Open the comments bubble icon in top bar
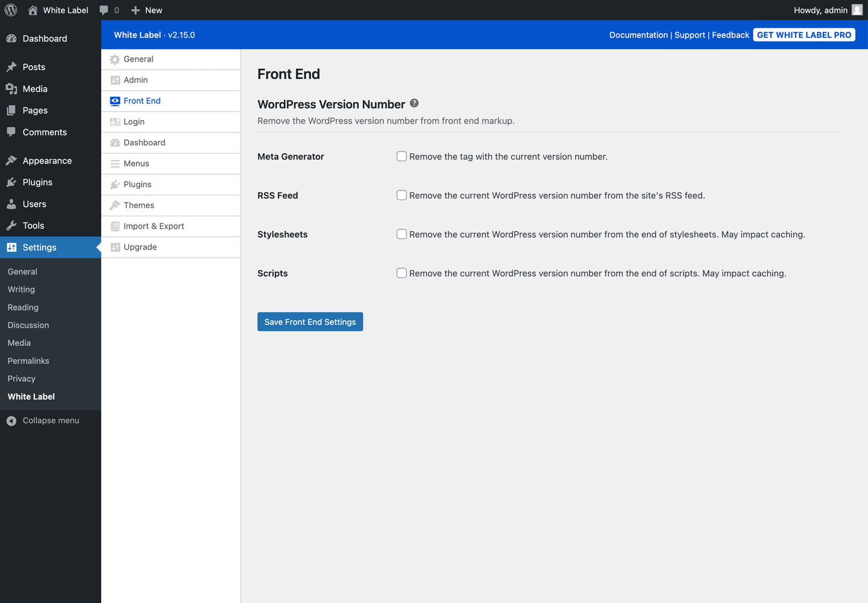This screenshot has width=868, height=603. pos(104,10)
